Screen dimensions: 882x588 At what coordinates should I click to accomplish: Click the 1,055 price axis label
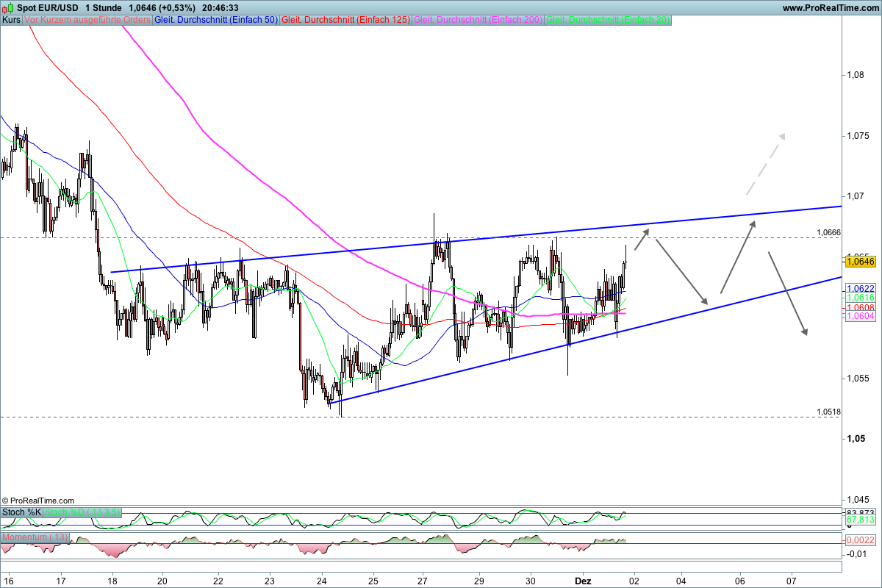coord(858,379)
